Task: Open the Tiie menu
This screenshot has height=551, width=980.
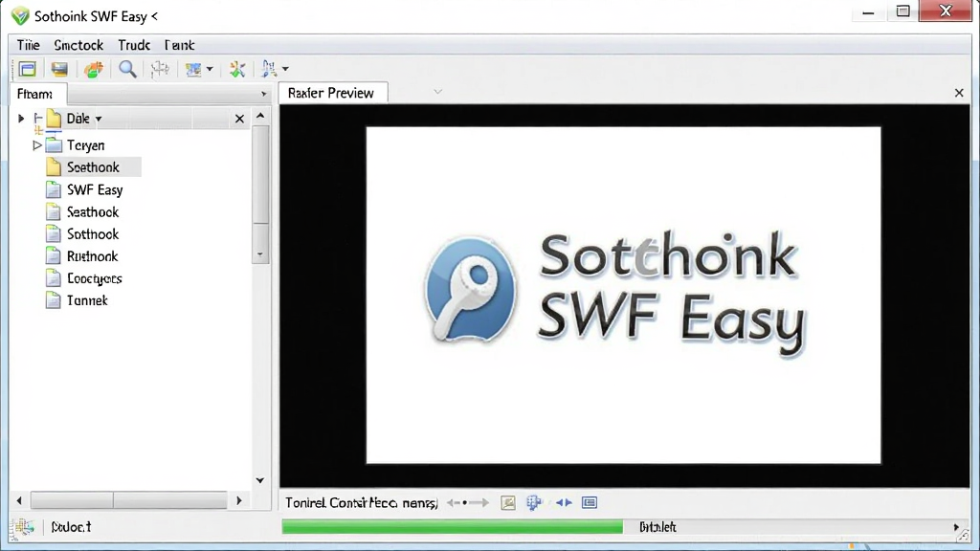Action: point(28,45)
